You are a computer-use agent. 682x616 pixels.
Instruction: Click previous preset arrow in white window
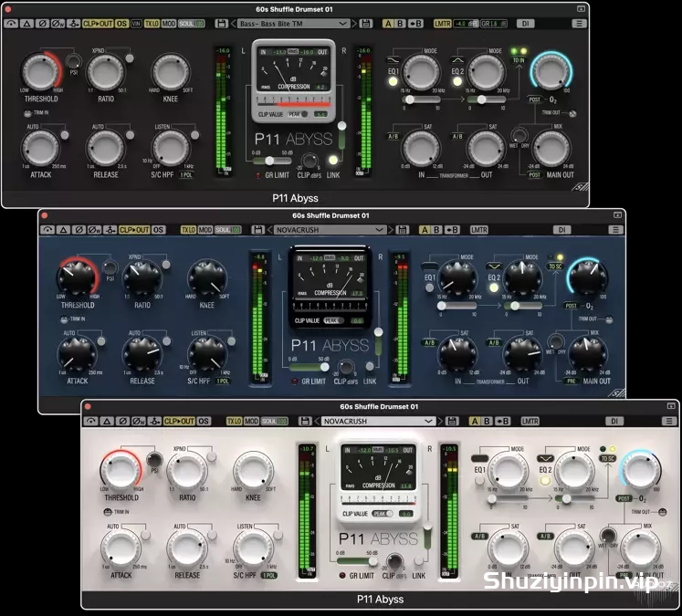[x=318, y=421]
